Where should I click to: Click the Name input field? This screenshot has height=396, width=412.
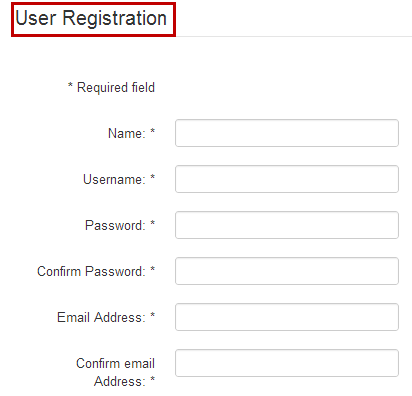287,133
